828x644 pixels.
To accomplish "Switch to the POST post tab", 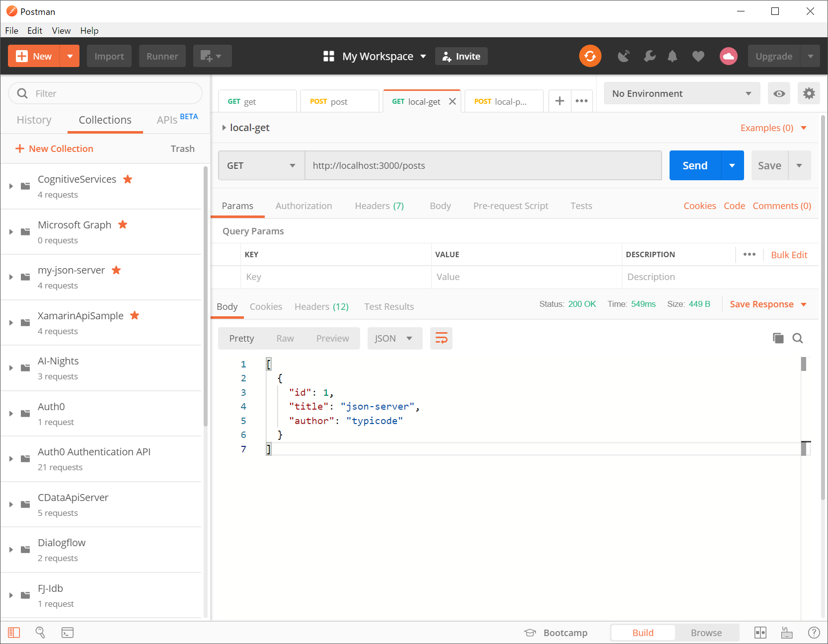I will pyautogui.click(x=340, y=101).
